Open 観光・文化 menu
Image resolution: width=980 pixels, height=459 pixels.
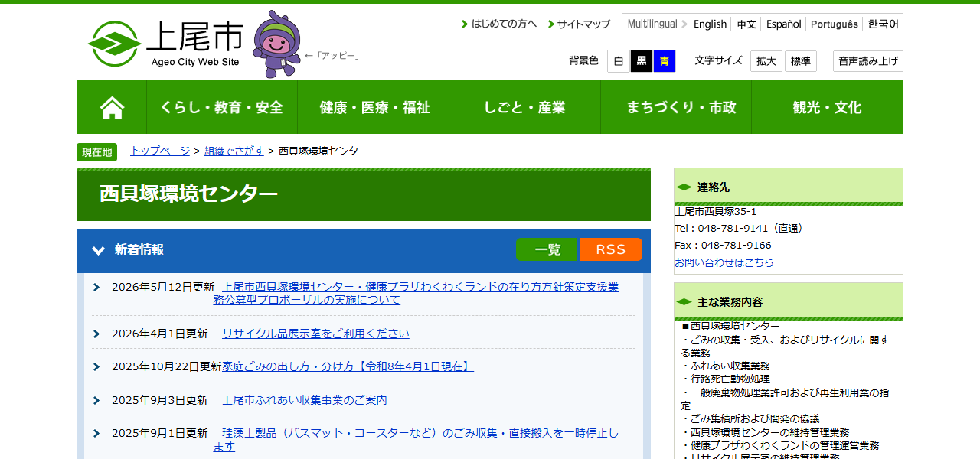[x=828, y=107]
